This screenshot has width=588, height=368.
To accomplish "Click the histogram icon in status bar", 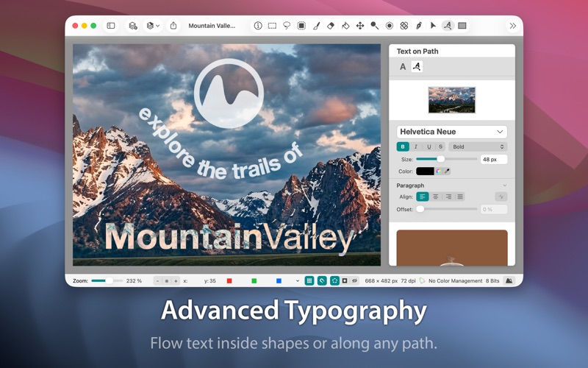I will [x=509, y=281].
